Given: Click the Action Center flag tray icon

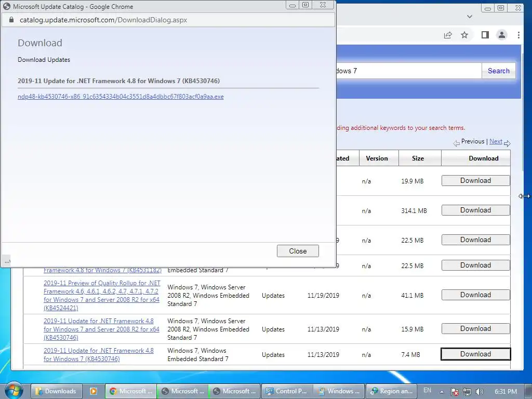Looking at the screenshot, I should click(454, 392).
